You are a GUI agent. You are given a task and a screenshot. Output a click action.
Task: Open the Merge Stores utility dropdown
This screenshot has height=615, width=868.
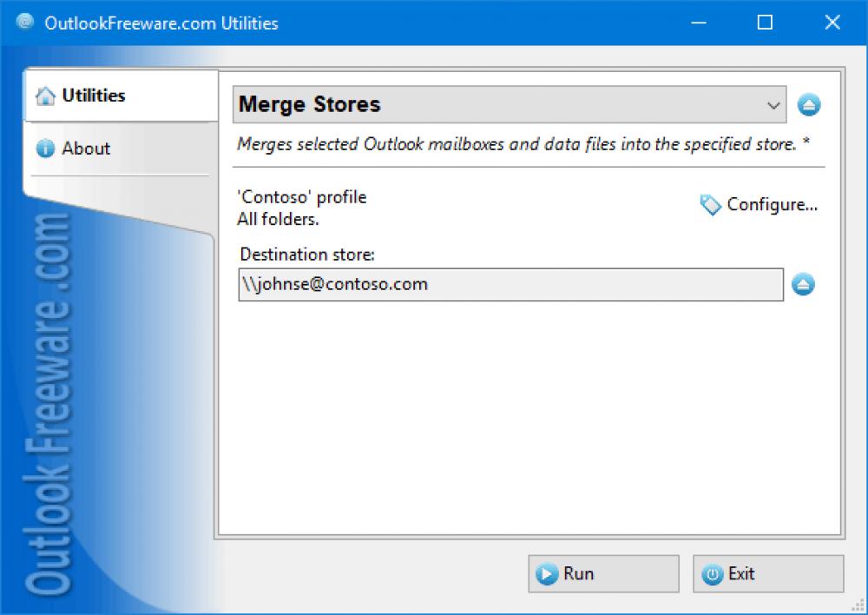pos(508,104)
